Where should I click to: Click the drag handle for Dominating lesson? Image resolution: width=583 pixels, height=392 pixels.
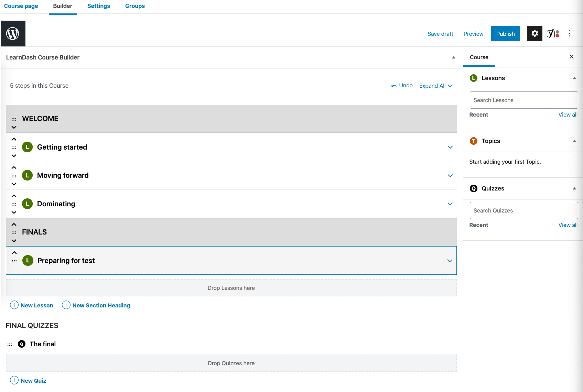coord(14,204)
